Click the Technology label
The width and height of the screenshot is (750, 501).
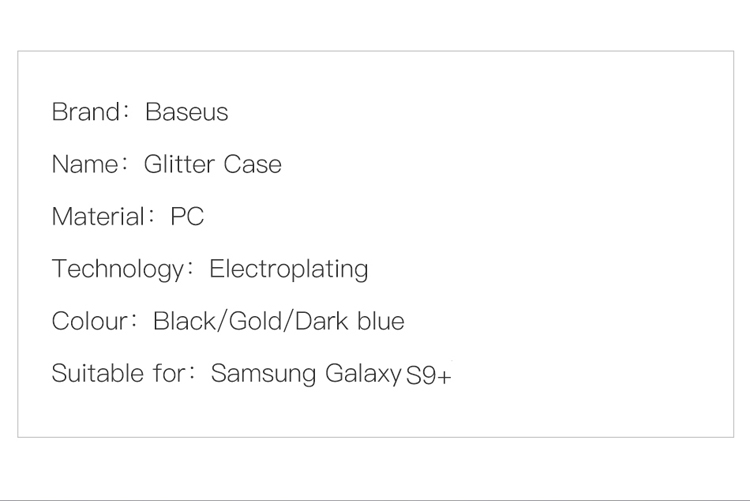(x=118, y=269)
